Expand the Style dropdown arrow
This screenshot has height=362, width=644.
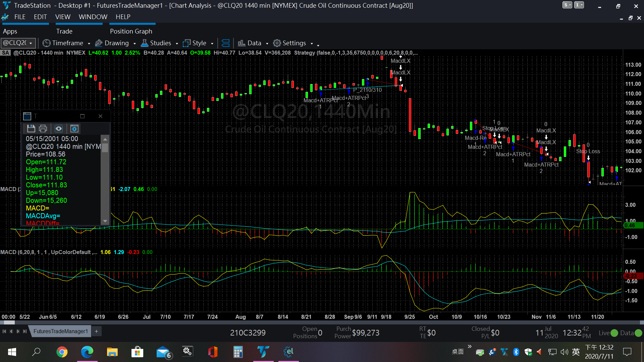(212, 44)
